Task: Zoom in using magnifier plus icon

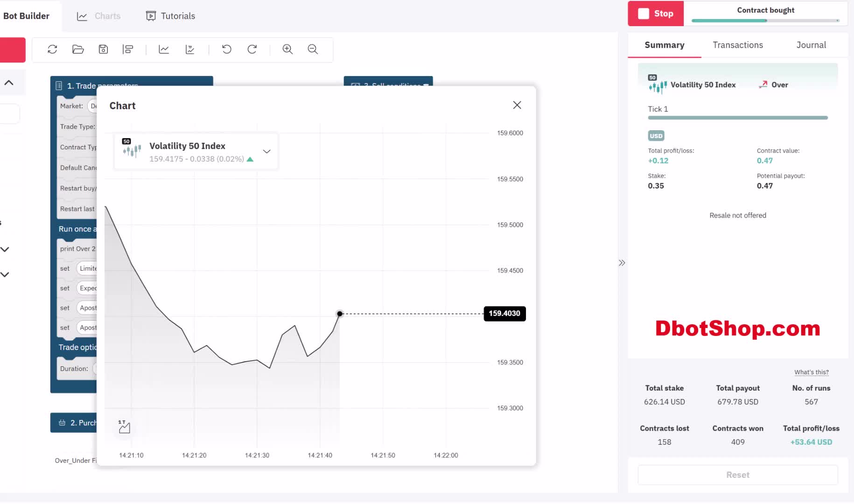Action: [x=287, y=49]
